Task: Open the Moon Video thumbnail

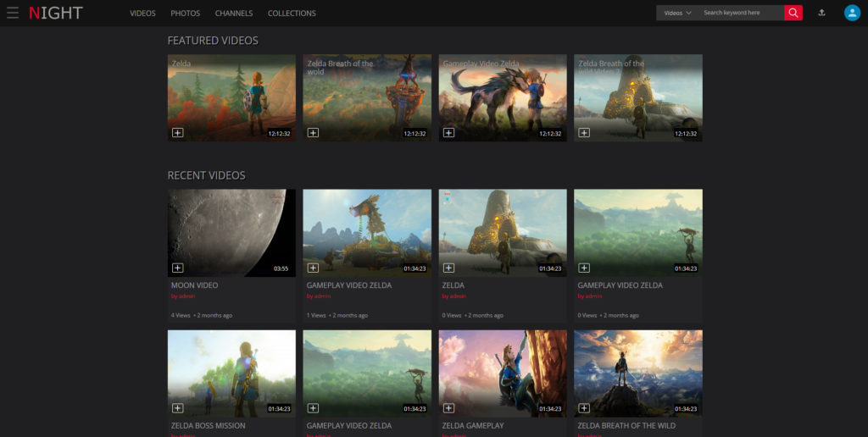Action: point(231,233)
